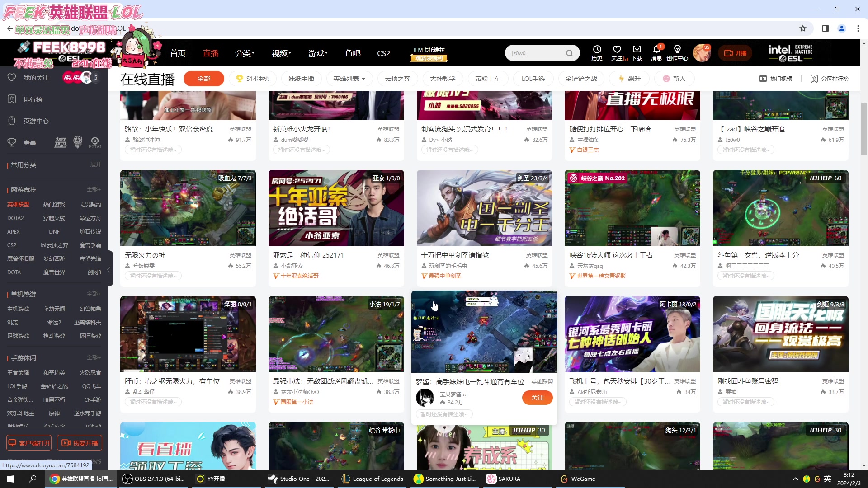Open streamer 小翁亚索 name link

tap(292, 266)
